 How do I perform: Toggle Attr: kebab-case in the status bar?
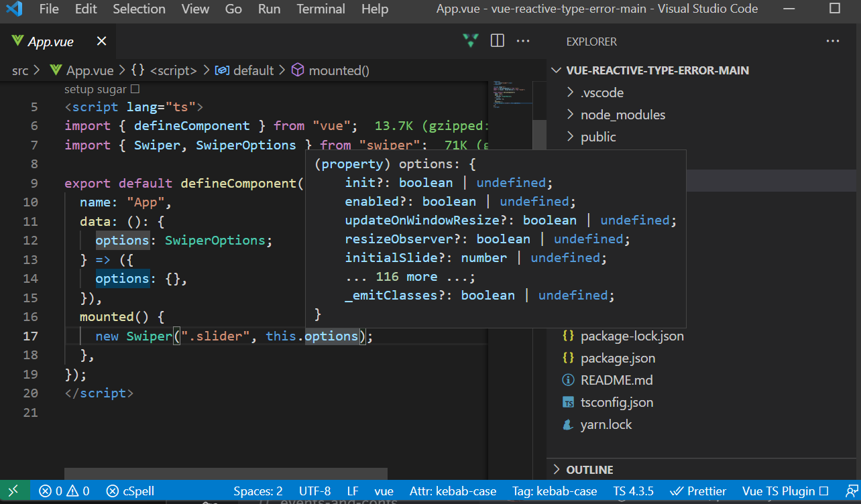tap(453, 491)
